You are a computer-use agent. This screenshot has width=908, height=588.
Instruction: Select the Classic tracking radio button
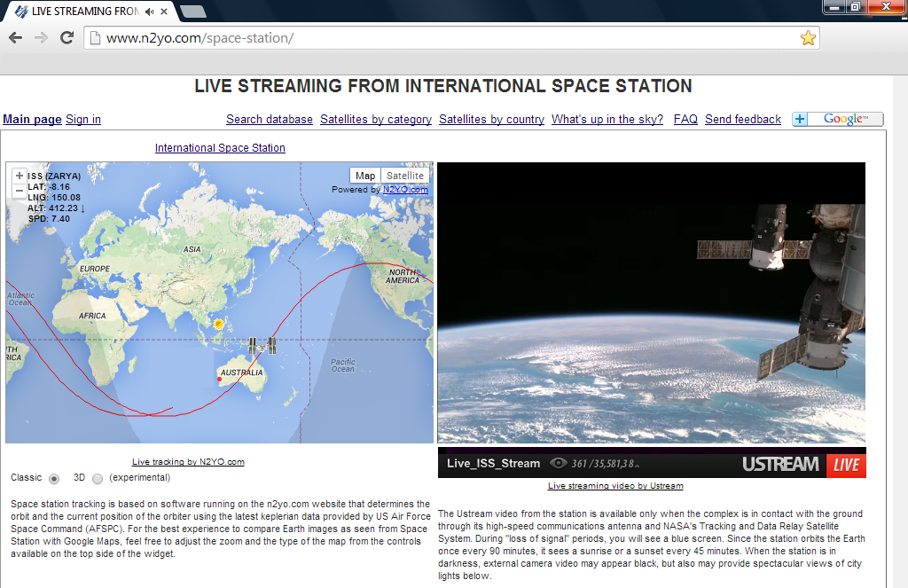point(54,478)
